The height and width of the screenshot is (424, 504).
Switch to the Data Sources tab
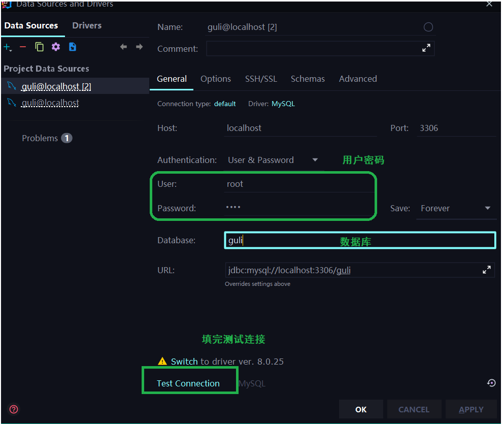point(31,25)
